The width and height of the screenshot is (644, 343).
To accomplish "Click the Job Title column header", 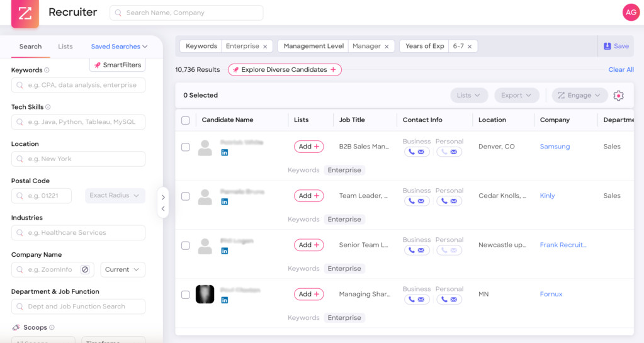I will pos(352,120).
